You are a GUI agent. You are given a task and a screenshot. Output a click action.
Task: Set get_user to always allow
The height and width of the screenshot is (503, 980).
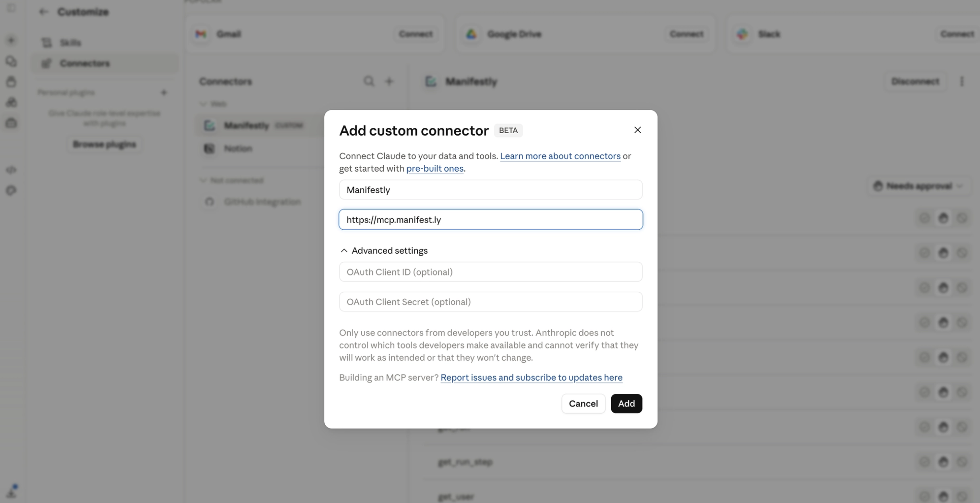click(x=924, y=497)
